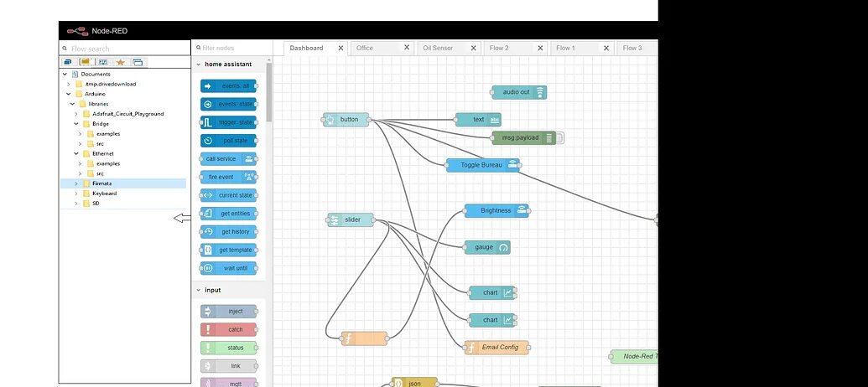Pick the fire event palette node
868x387 pixels.
(x=229, y=178)
